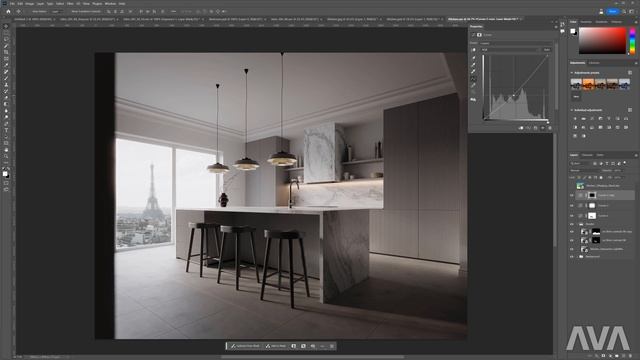Screen dimensions: 640x360
Task: Pick the on-image targeted adjustment tool in Curves
Action: [x=473, y=50]
